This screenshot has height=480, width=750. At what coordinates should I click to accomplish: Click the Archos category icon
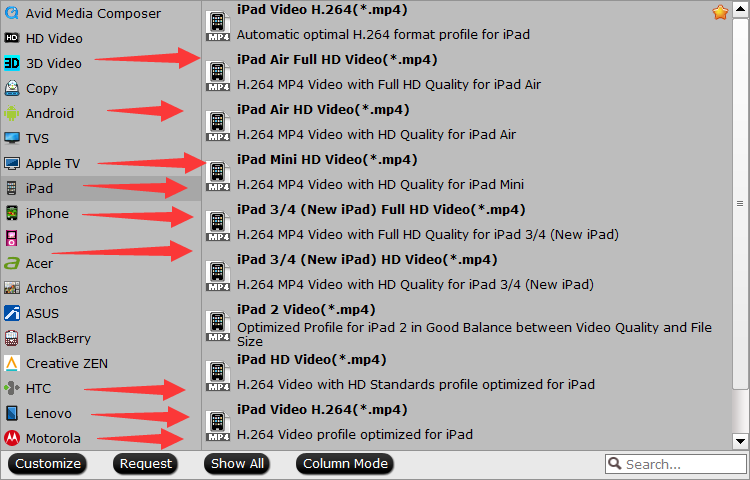tap(12, 288)
